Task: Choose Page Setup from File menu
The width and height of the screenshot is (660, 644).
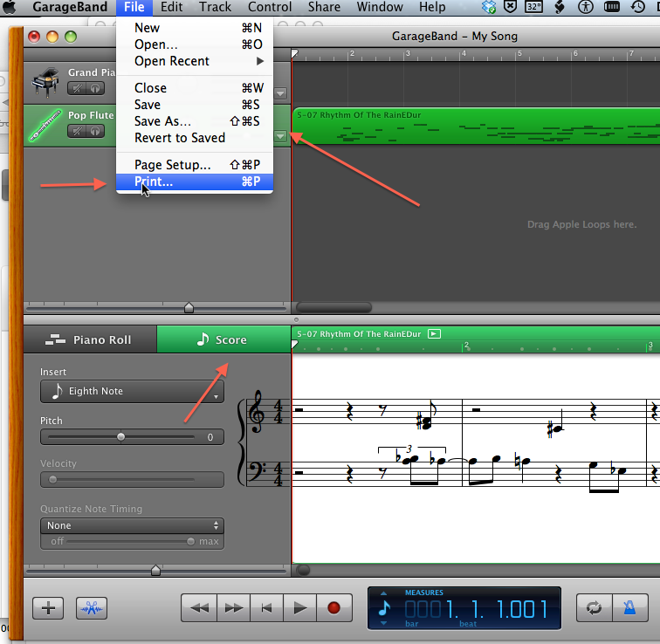Action: 195,165
